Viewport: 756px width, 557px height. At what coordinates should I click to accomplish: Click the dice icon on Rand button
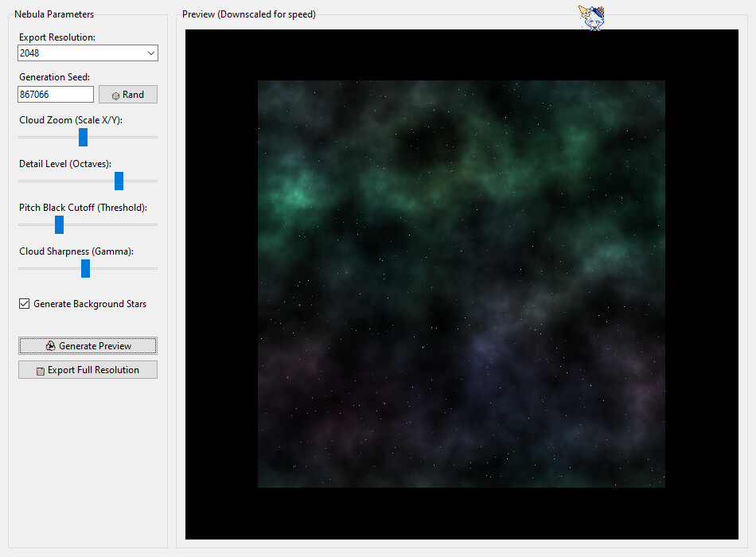click(115, 95)
